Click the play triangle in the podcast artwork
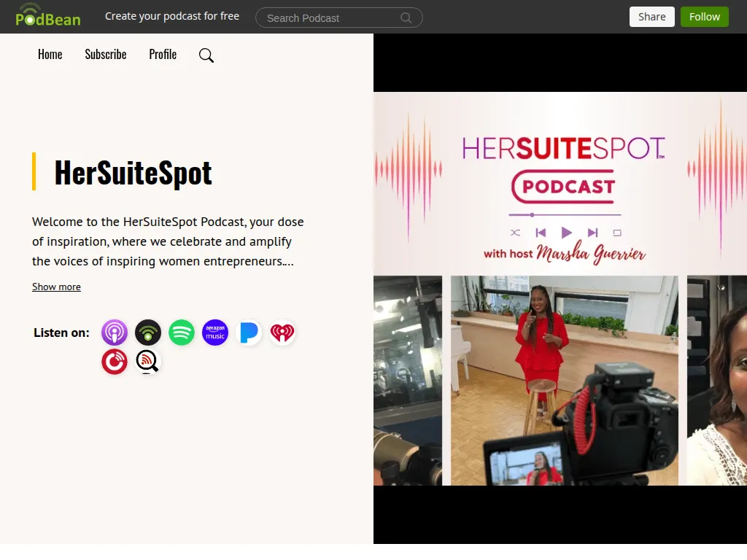The image size is (747, 560). [566, 233]
